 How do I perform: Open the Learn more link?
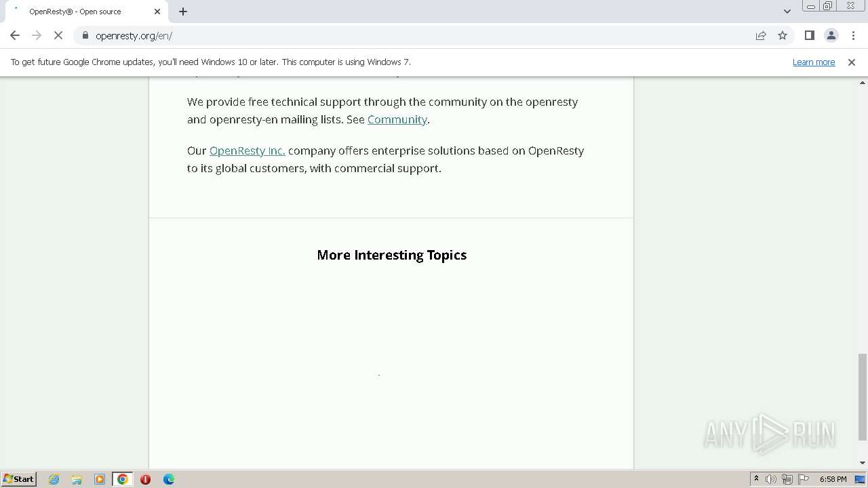[x=814, y=62]
